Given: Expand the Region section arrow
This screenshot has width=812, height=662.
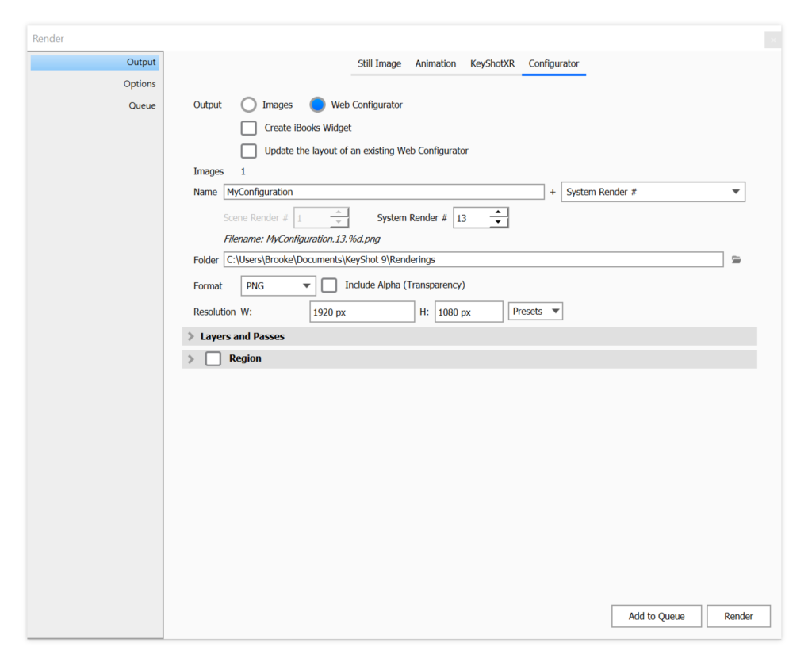Looking at the screenshot, I should point(191,359).
